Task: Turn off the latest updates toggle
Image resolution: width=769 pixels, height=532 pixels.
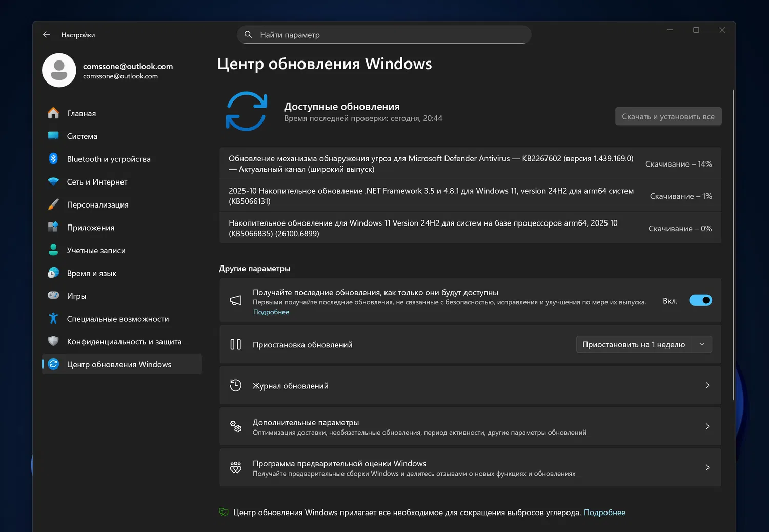Action: (700, 301)
